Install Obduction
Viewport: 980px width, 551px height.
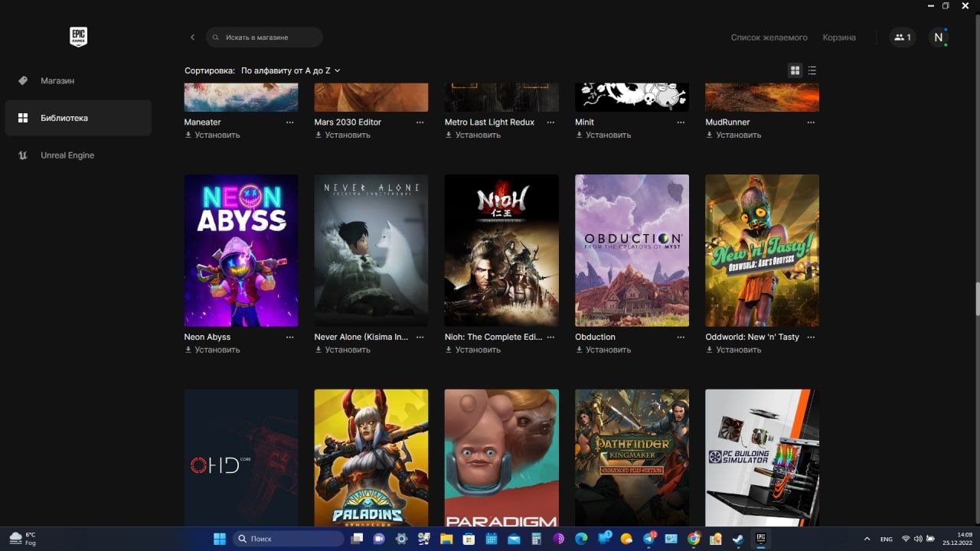603,350
